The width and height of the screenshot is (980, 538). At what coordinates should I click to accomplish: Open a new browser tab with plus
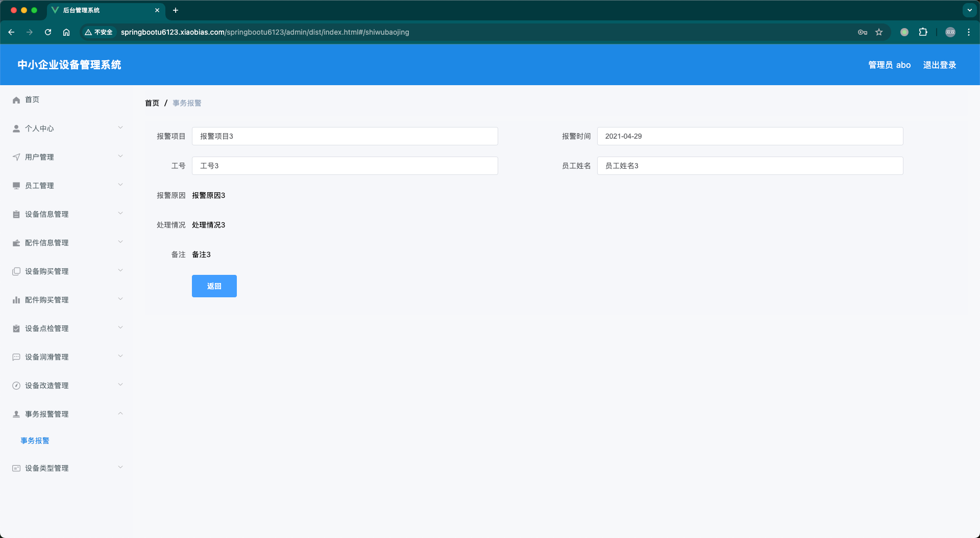(176, 10)
